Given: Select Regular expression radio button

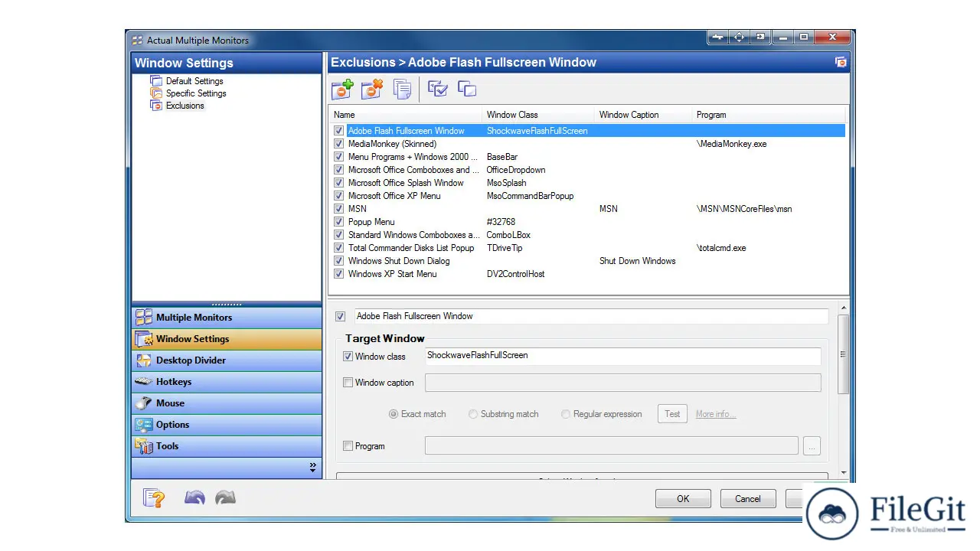Looking at the screenshot, I should (566, 414).
